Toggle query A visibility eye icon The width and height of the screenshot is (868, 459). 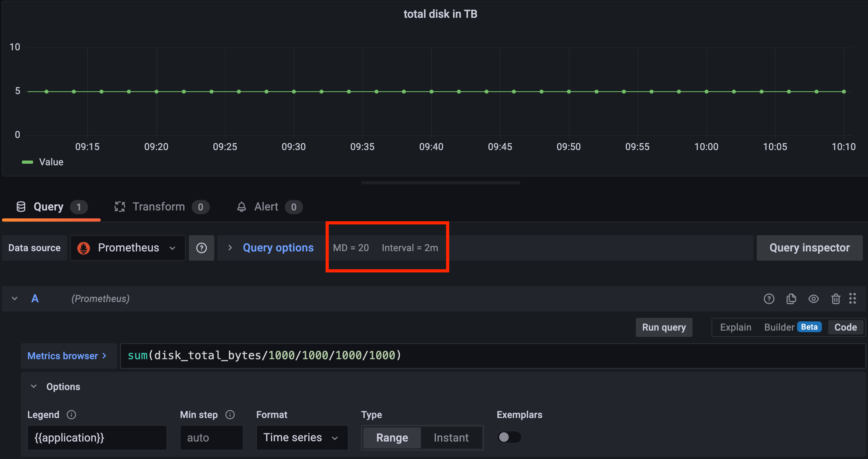click(x=813, y=299)
